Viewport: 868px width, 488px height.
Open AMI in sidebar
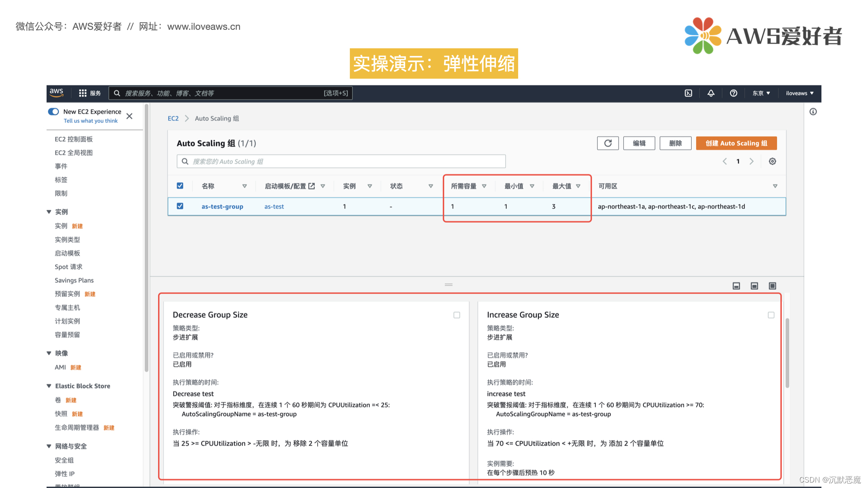click(60, 367)
